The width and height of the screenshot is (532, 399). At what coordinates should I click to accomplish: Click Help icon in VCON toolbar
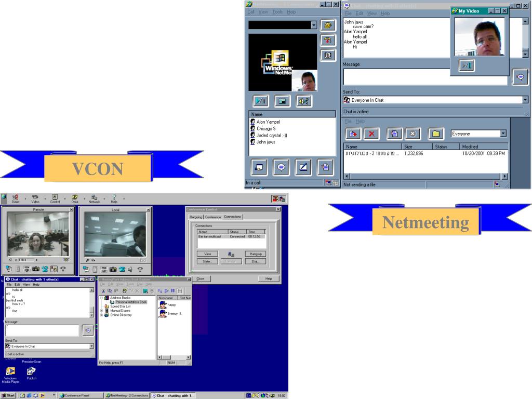tap(114, 198)
